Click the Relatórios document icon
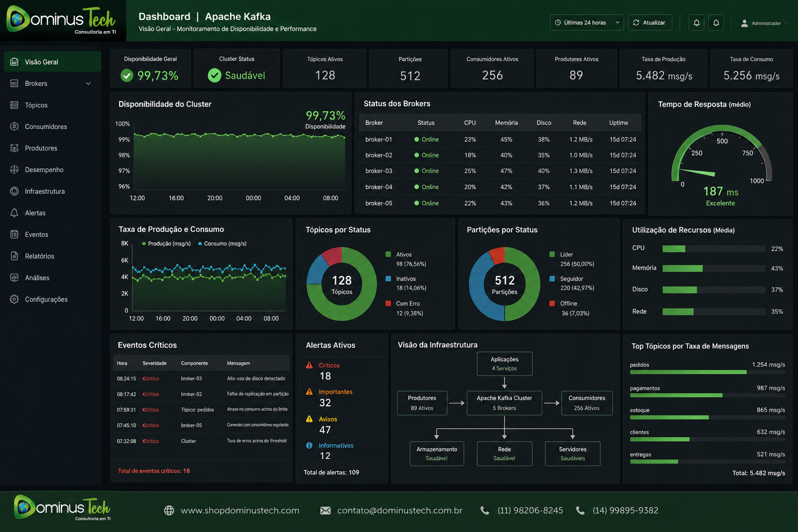 click(15, 256)
